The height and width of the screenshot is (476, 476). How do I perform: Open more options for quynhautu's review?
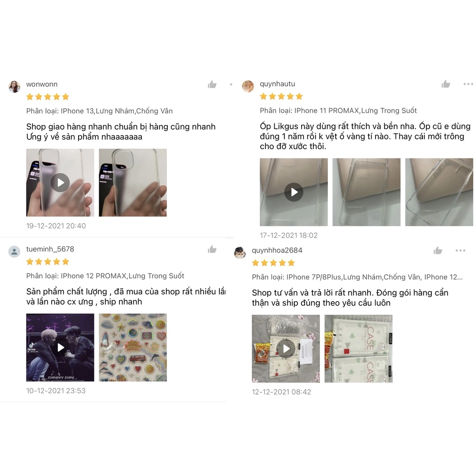pyautogui.click(x=468, y=84)
